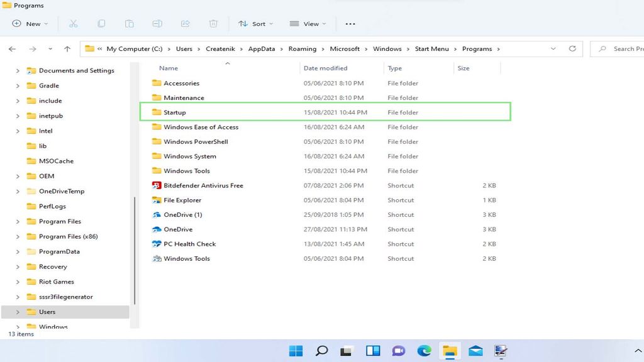Launch PC Health Check shortcut
644x362 pixels.
coord(189,244)
